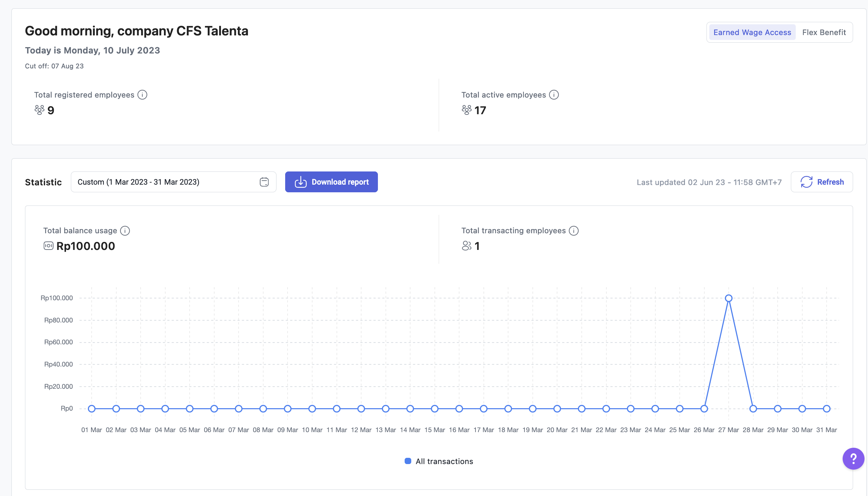The width and height of the screenshot is (868, 496).
Task: Open the purple help question mark button
Action: (853, 459)
